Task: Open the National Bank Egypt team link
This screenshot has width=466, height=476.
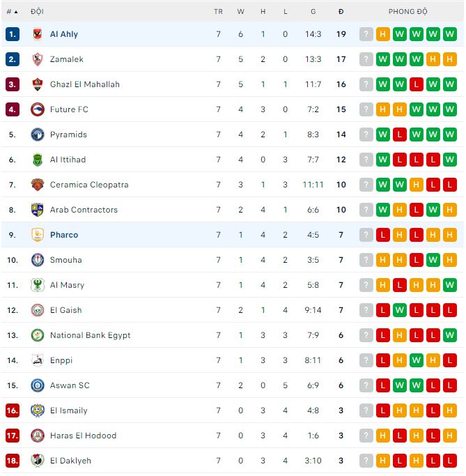Action: (x=90, y=335)
